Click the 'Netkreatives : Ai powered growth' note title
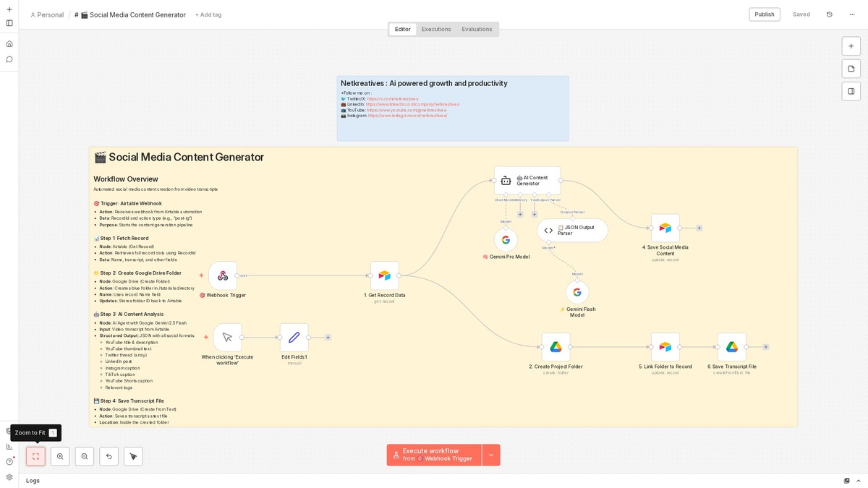 coord(424,83)
